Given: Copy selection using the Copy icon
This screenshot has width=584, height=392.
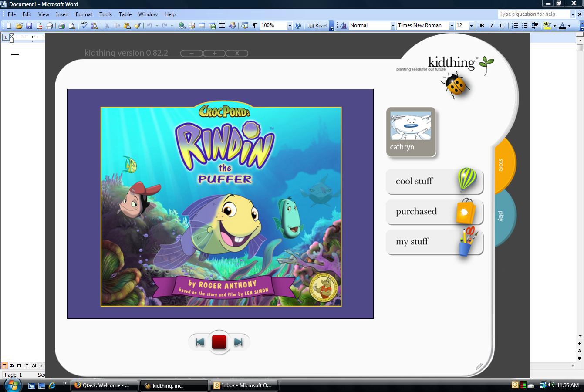Looking at the screenshot, I should coord(117,26).
